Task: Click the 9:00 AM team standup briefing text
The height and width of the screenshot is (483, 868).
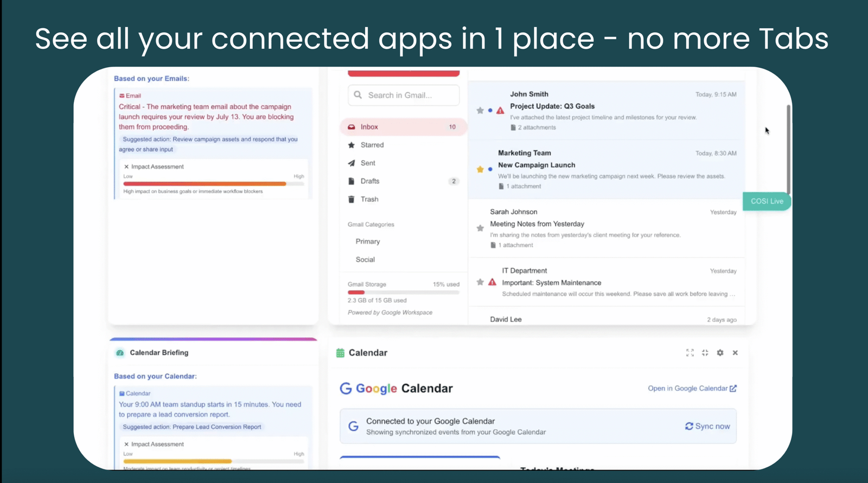Action: pos(210,409)
